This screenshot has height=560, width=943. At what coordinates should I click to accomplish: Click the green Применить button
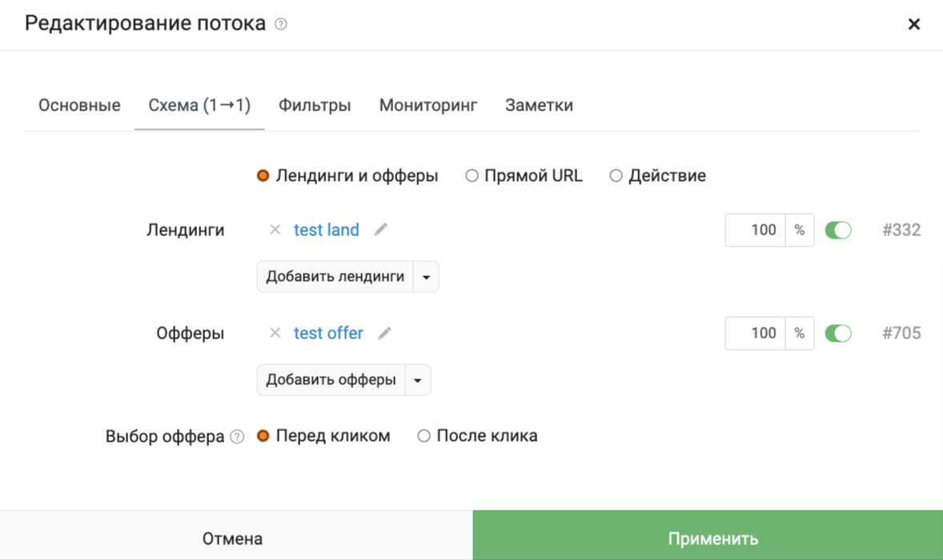708,536
